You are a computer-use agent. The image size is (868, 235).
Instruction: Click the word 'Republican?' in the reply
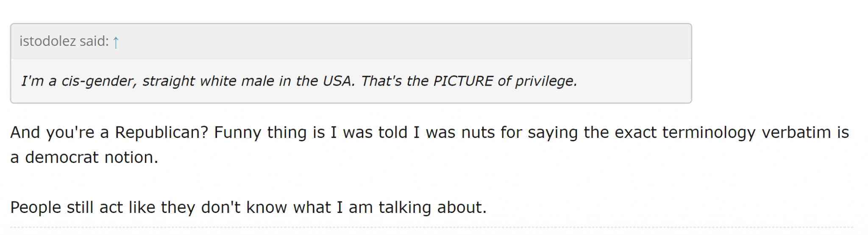point(161,132)
